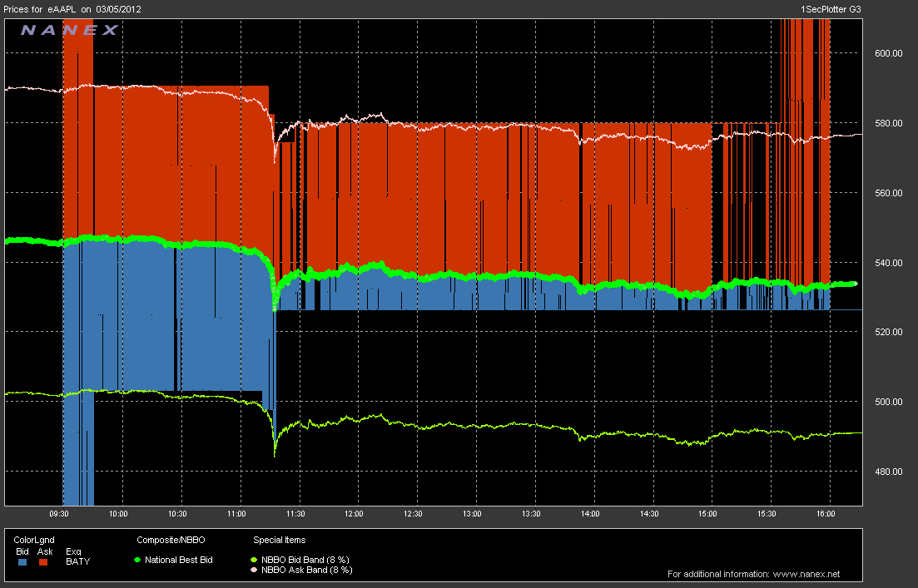The image size is (918, 588).
Task: Click the 'Bid' legend column label
Action: click(x=22, y=551)
